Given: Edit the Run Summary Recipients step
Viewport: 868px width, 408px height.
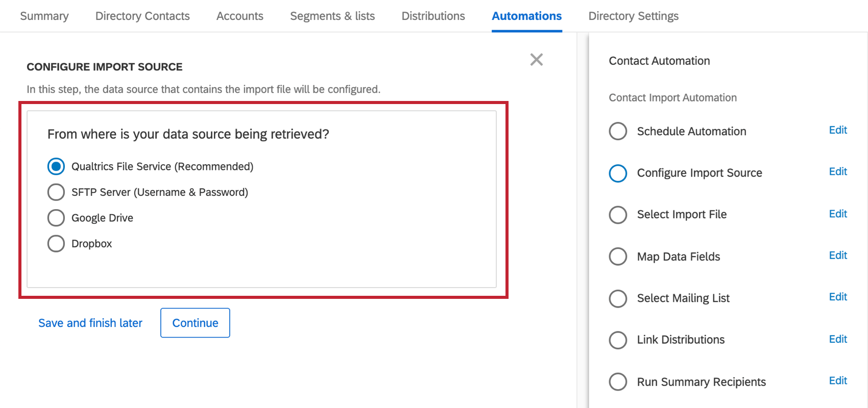Looking at the screenshot, I should [838, 380].
